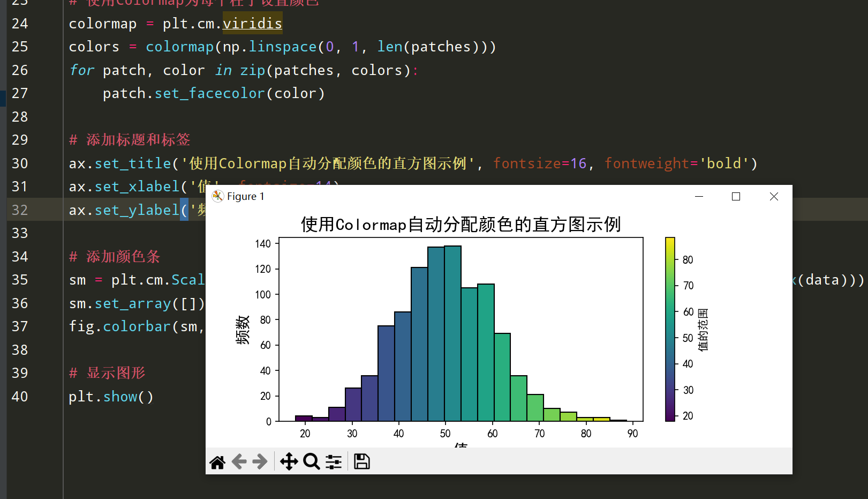Click comment '# 添加颜色条'
Viewport: 868px width, 499px height.
115,257
